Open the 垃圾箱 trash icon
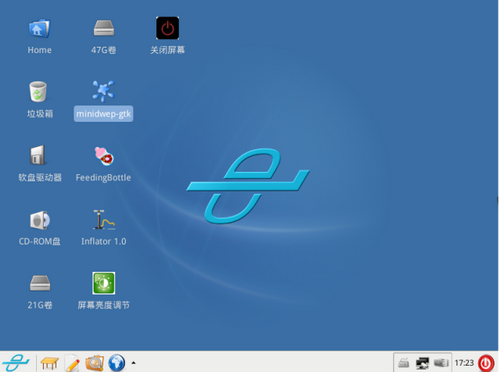Screen dimensions: 500x372 pos(38,92)
